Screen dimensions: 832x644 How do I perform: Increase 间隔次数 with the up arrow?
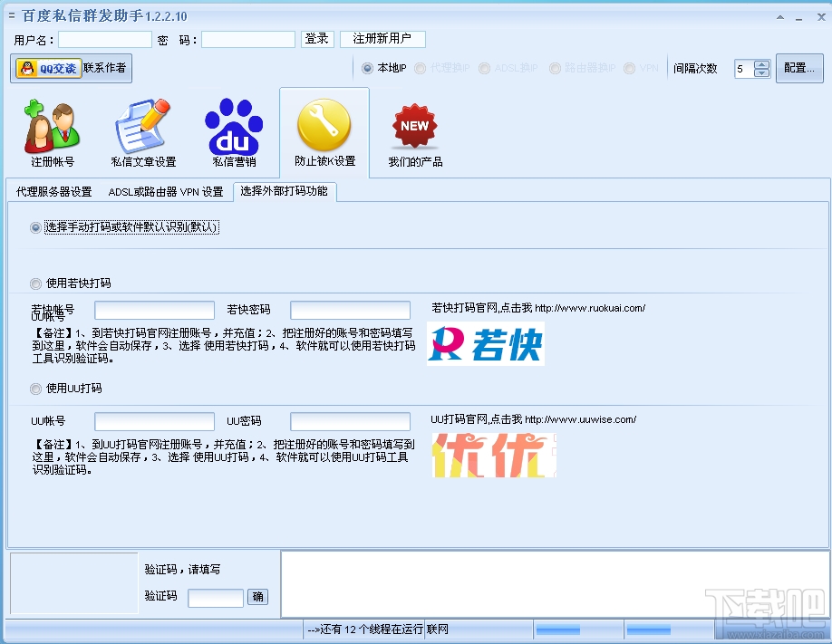[761, 63]
